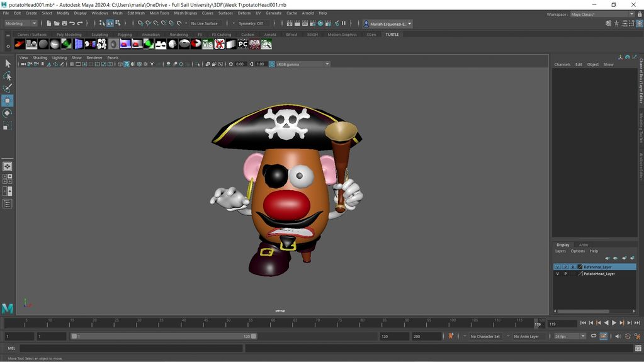Image resolution: width=644 pixels, height=362 pixels.
Task: Expand the 24 fps frame rate dropdown
Action: pyautogui.click(x=570, y=336)
